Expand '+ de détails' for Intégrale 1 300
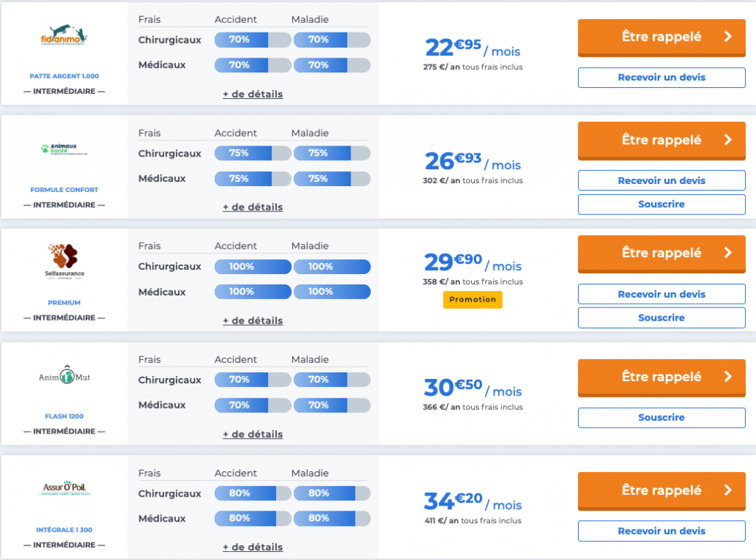The image size is (756, 560). 252,547
